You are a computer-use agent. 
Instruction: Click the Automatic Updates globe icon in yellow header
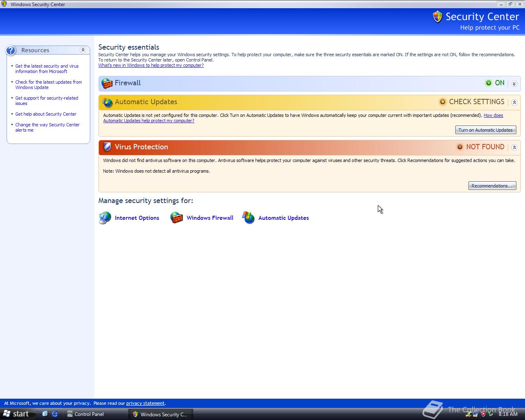tap(107, 102)
